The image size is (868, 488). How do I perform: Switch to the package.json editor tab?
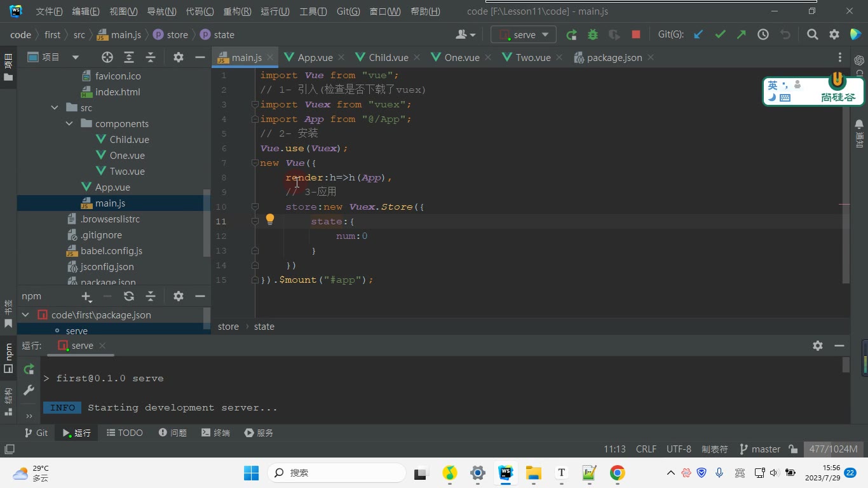(614, 57)
